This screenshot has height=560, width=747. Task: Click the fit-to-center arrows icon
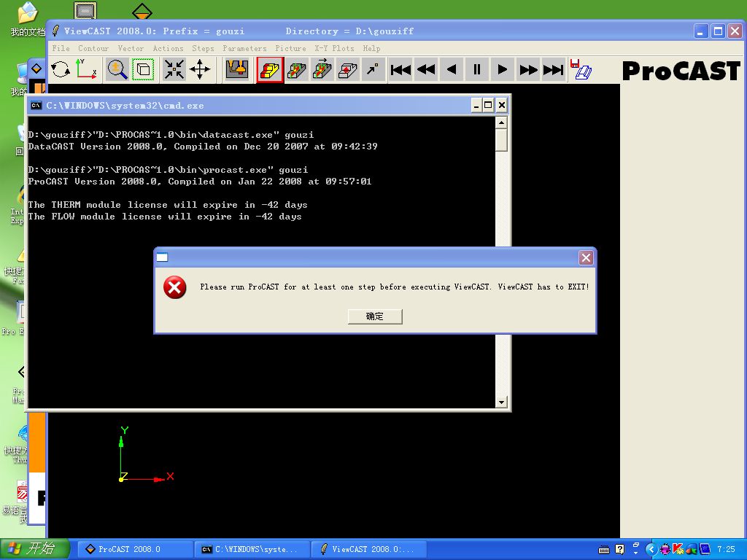[x=174, y=70]
